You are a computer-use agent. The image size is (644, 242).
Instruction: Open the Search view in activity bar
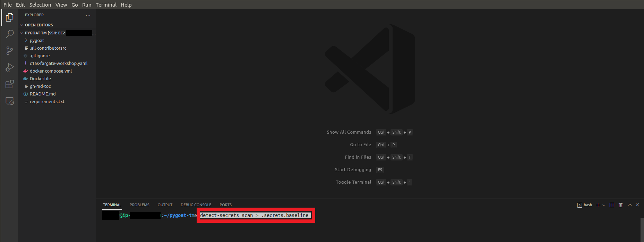click(x=10, y=34)
